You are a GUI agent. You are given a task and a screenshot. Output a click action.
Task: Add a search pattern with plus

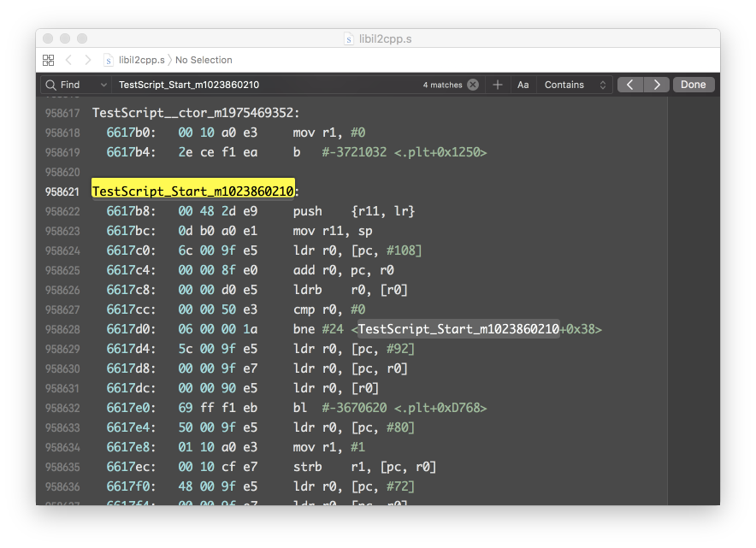coord(498,85)
